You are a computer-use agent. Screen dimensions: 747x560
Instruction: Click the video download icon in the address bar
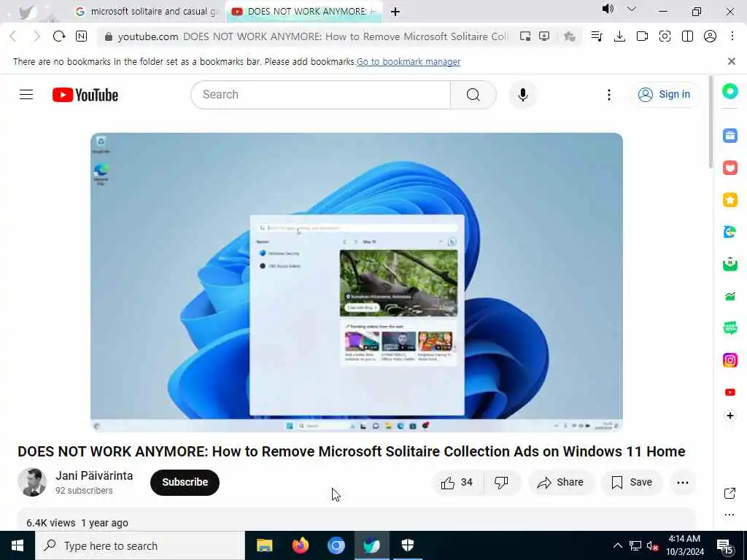tap(544, 36)
